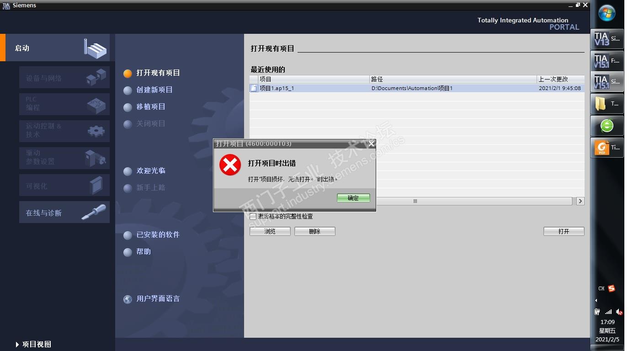
Task: Click the file icon beside 项目1.ap15_1
Action: [x=254, y=88]
